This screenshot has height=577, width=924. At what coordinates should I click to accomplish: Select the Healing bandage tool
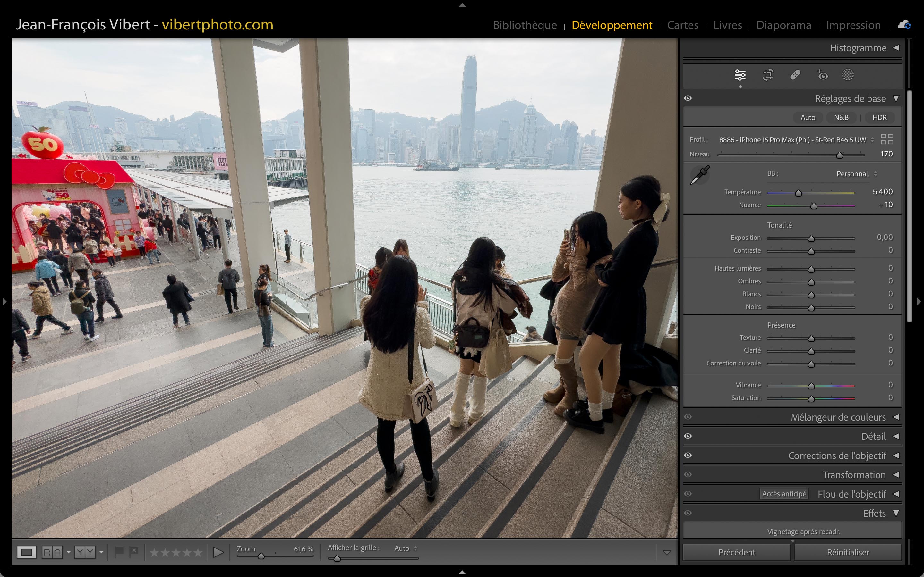795,75
